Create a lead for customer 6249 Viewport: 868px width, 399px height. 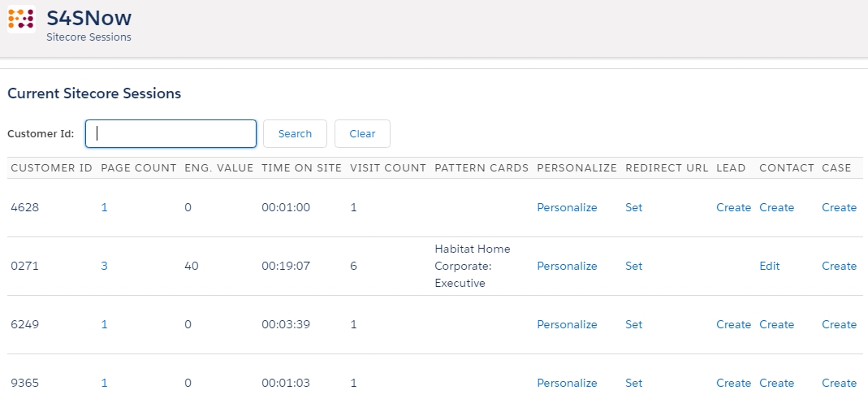click(733, 325)
